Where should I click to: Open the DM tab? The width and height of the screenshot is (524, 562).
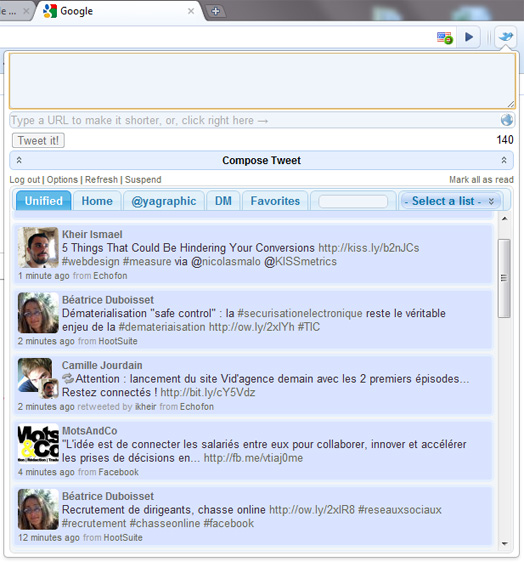tap(223, 201)
